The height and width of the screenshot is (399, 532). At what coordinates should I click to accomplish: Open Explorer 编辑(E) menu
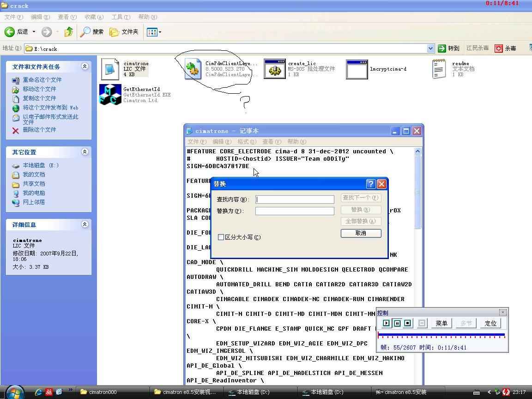(x=40, y=17)
